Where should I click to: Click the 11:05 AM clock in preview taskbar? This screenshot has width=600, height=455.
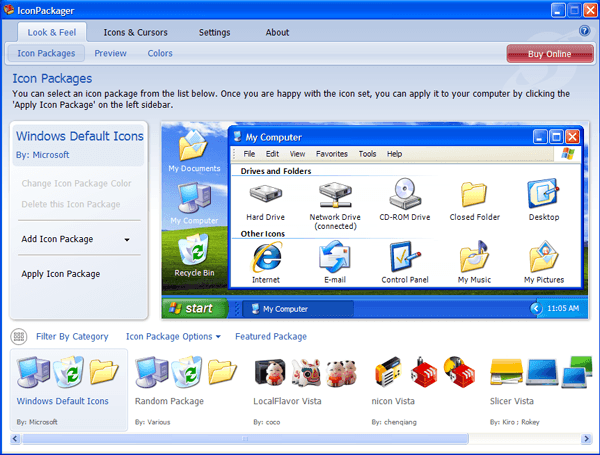563,308
